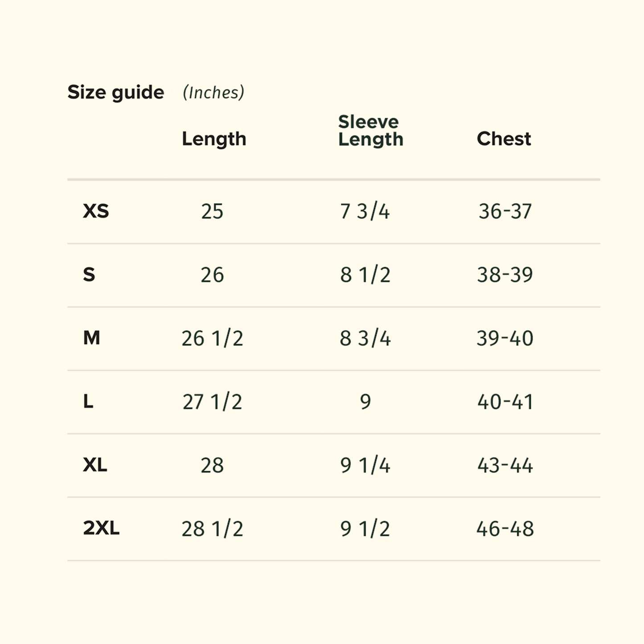Click the M length value 26 1/2
644x644 pixels.
213,338
